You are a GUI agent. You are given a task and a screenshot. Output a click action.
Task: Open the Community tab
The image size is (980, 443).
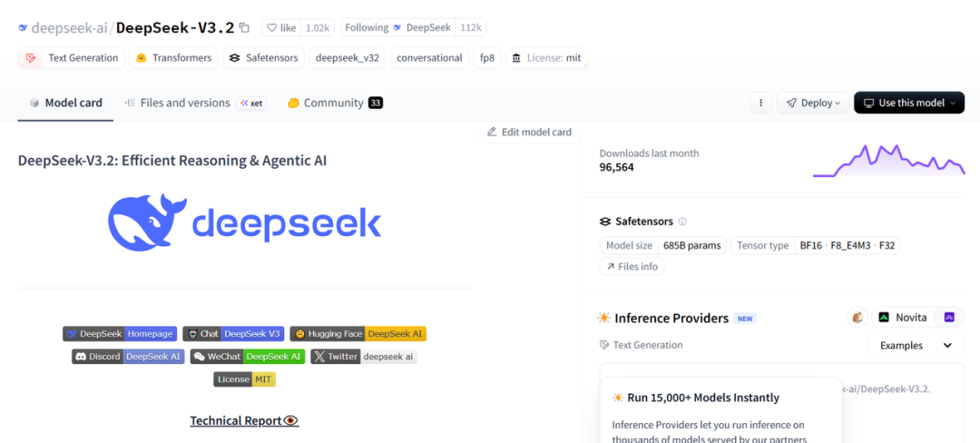click(333, 103)
